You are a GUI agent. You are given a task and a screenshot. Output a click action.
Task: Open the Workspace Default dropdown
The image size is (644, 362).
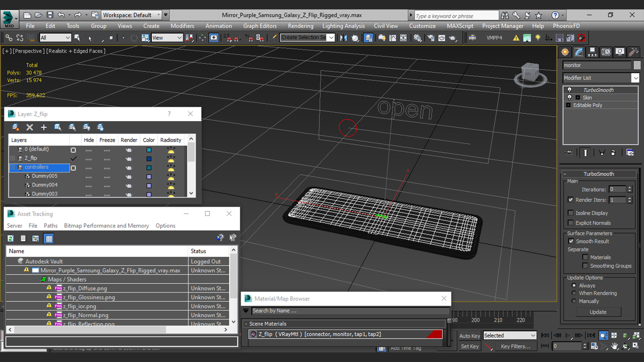(x=131, y=15)
